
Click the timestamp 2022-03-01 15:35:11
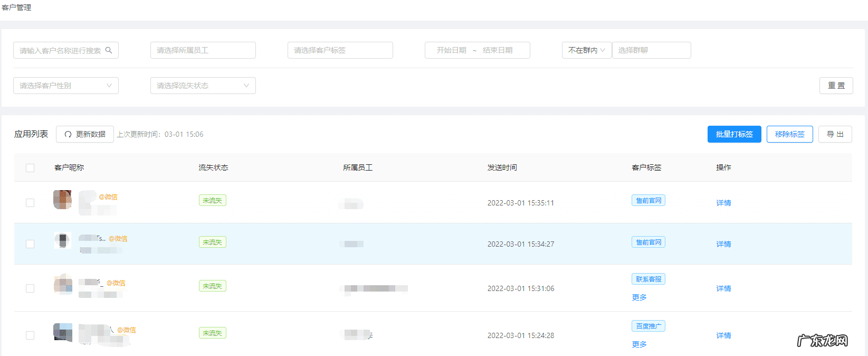point(521,203)
